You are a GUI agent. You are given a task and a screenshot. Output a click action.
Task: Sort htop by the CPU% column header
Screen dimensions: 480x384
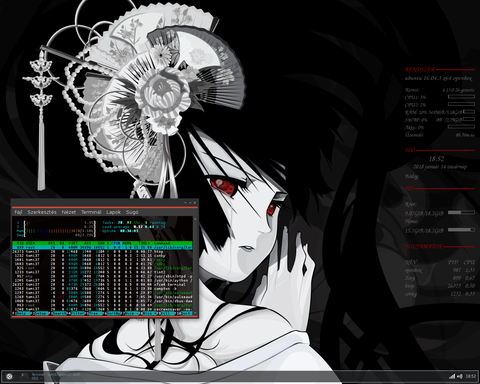point(117,243)
